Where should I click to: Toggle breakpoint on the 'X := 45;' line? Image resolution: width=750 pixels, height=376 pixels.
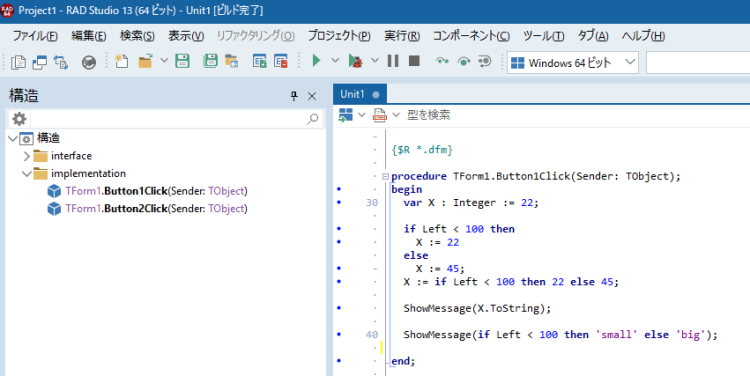[339, 268]
